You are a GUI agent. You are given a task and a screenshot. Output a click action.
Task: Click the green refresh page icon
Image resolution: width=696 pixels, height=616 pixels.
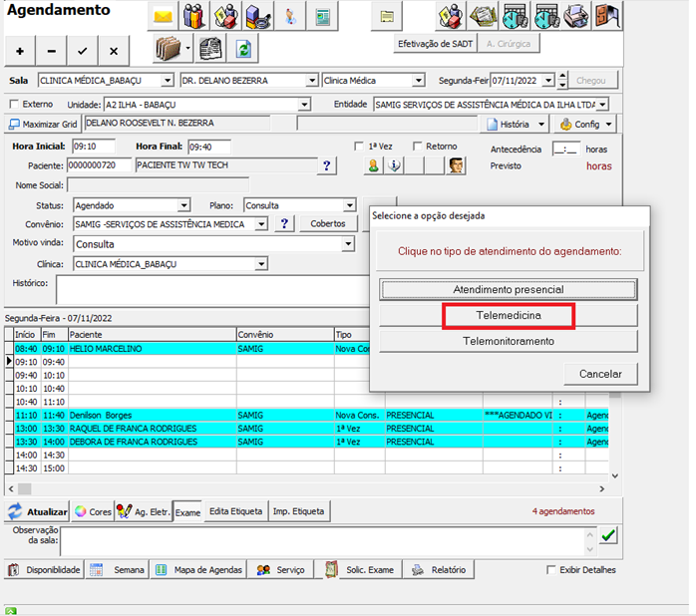242,48
